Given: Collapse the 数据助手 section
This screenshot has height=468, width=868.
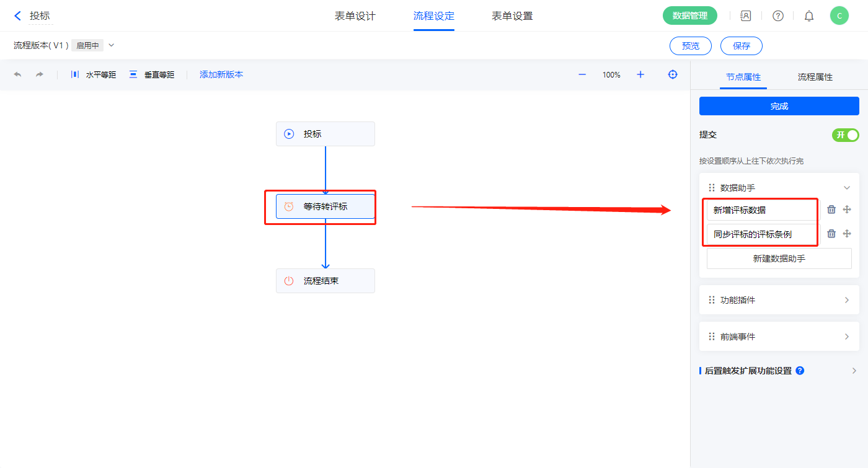Looking at the screenshot, I should coord(847,188).
